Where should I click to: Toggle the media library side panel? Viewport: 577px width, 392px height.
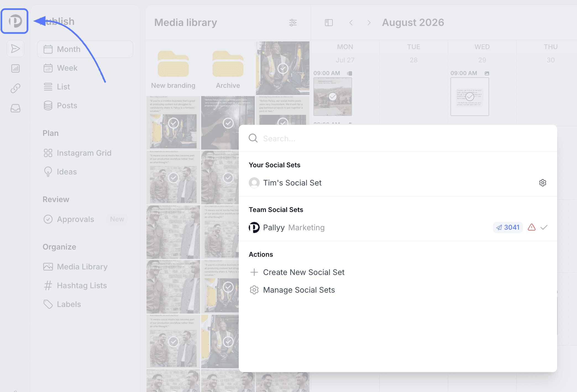(329, 23)
